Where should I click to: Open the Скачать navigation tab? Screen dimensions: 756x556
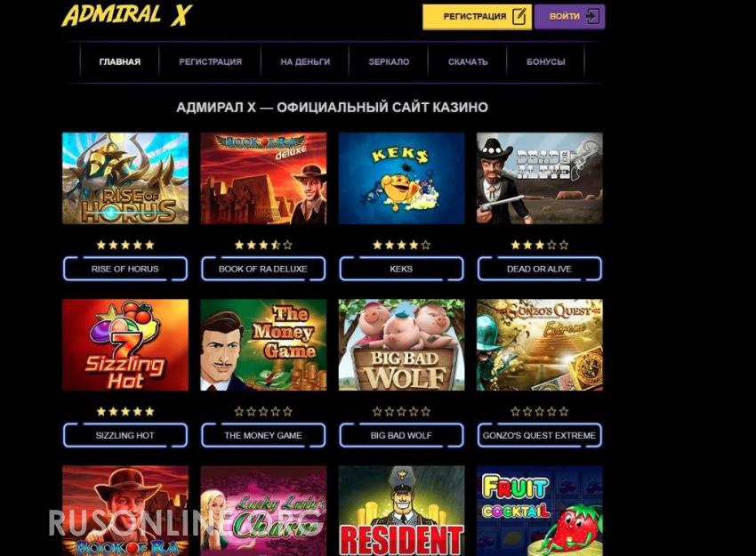coord(468,61)
